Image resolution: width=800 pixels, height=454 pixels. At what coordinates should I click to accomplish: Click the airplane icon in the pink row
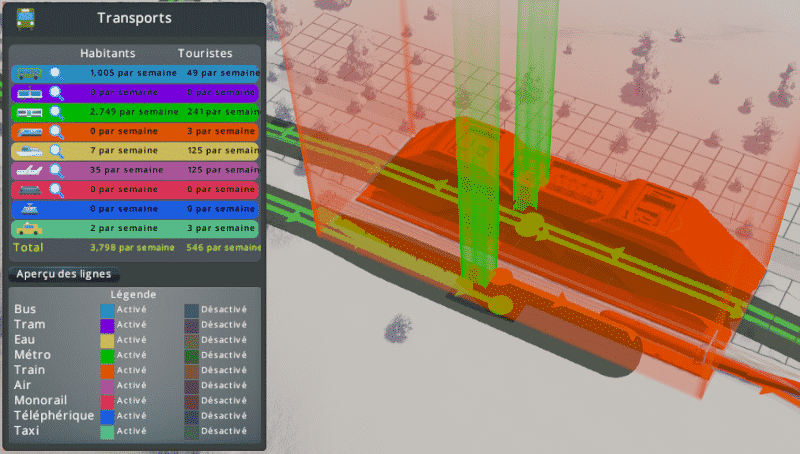click(29, 170)
